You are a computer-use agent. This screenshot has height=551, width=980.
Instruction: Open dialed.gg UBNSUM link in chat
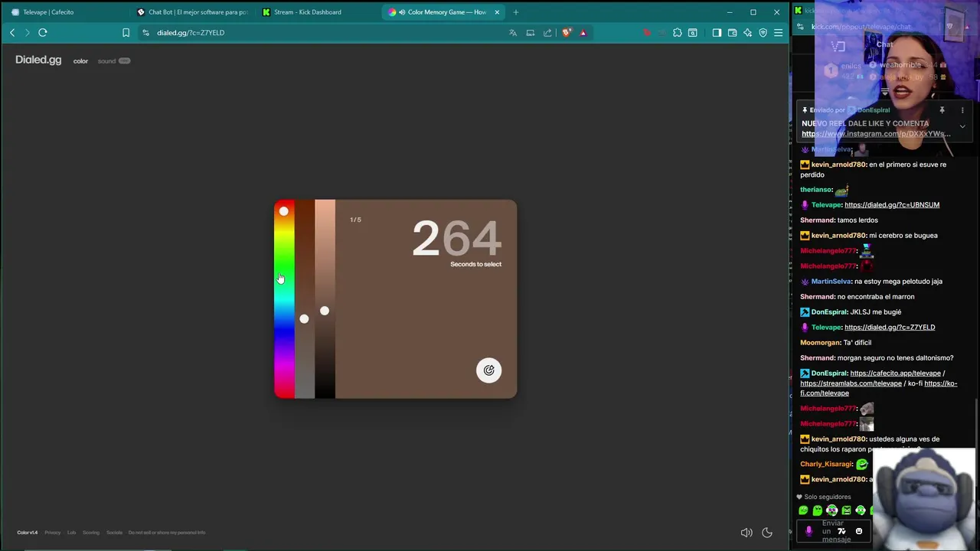click(x=892, y=205)
